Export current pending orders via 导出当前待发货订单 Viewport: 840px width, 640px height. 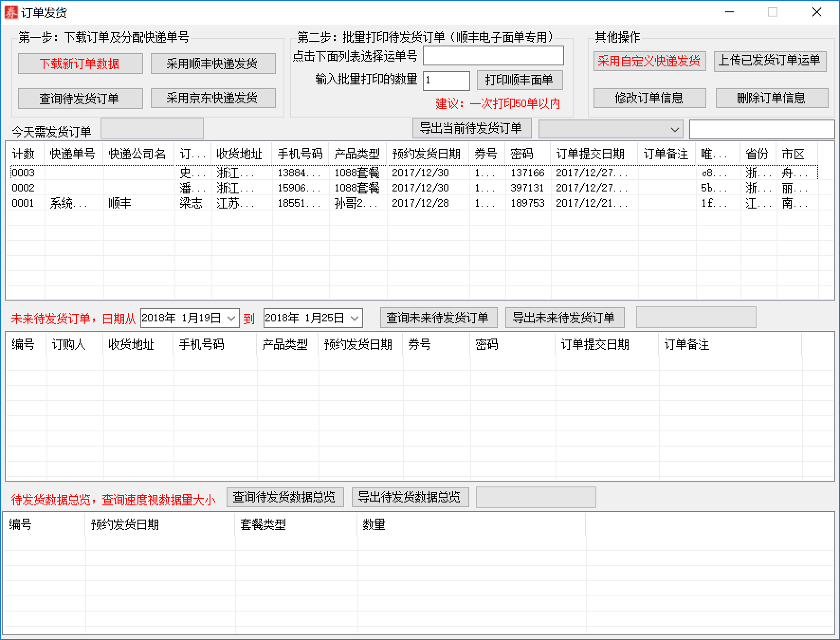(472, 128)
